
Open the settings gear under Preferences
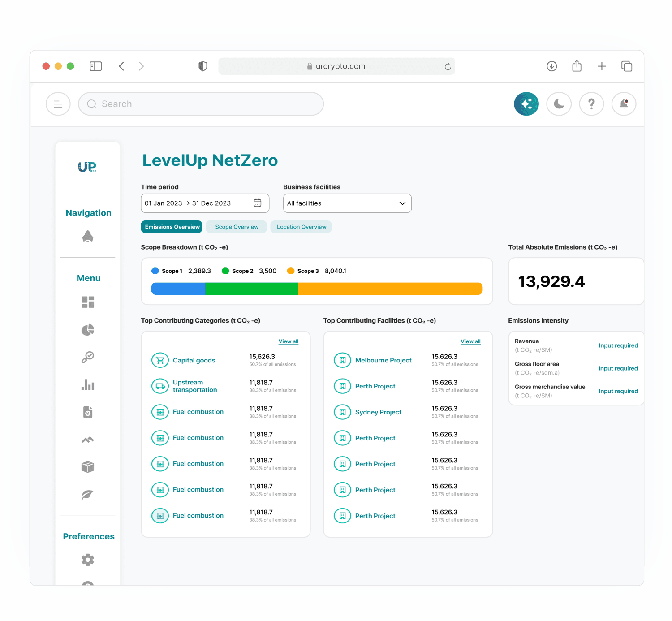click(88, 560)
